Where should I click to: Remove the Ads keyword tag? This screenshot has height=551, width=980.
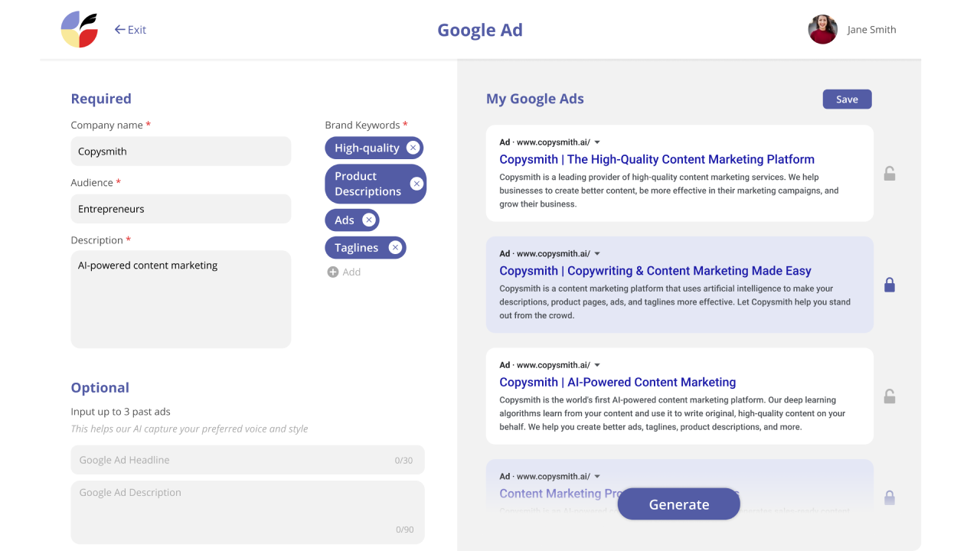point(368,220)
